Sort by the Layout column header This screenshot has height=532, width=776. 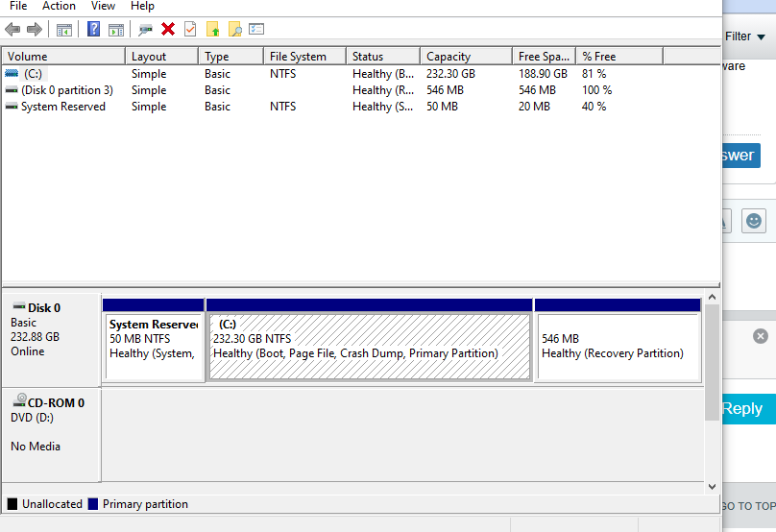(x=162, y=57)
